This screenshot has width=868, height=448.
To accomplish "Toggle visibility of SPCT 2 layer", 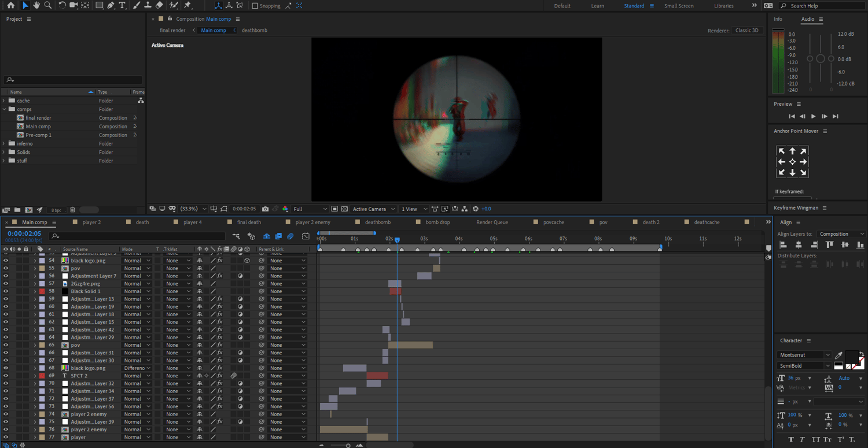I will (x=6, y=376).
